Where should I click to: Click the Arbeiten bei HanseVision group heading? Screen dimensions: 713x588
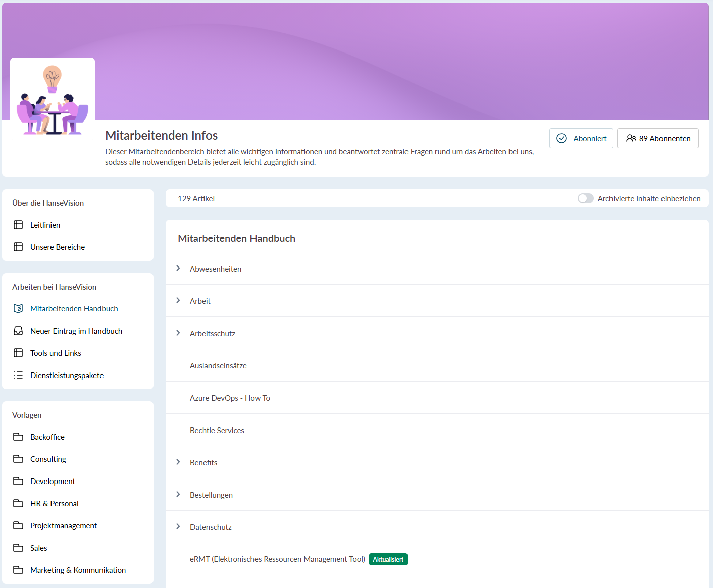(x=54, y=287)
